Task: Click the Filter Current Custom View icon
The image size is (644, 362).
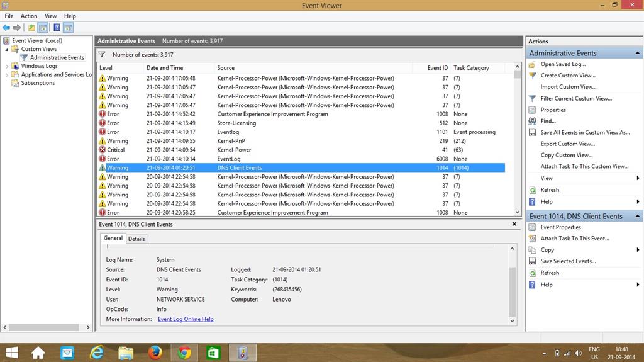Action: (x=532, y=99)
